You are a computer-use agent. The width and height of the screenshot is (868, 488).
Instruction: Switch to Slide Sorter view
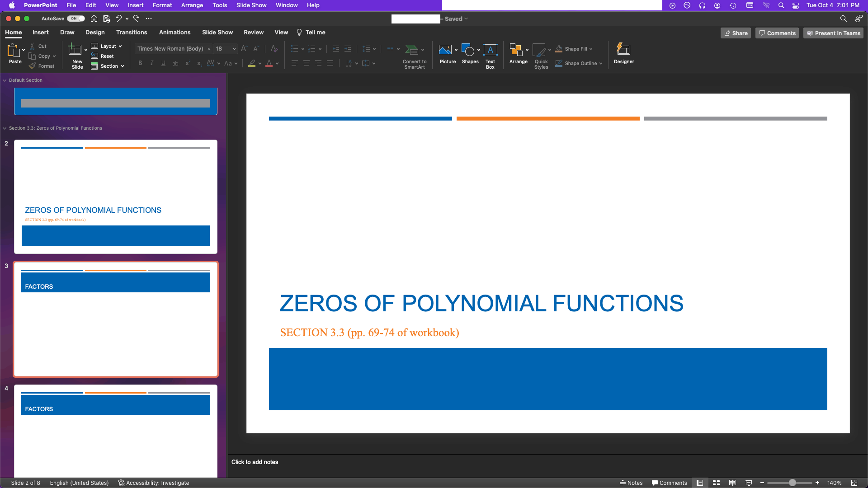pyautogui.click(x=716, y=483)
